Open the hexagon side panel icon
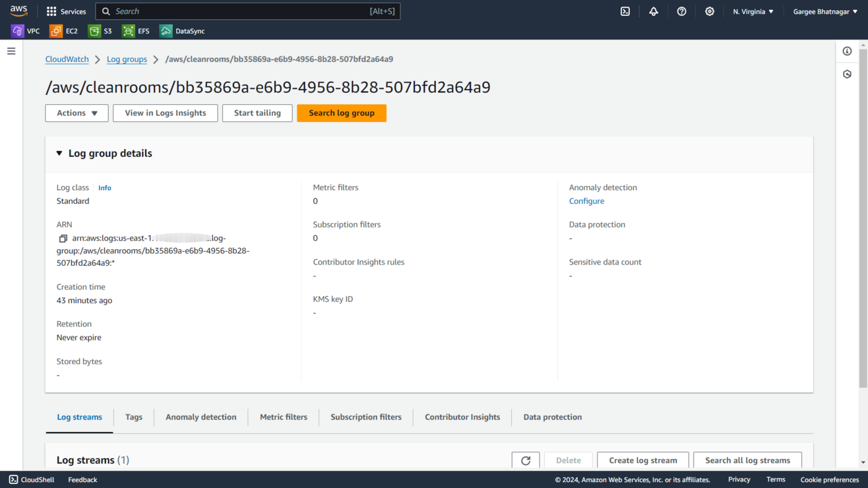The width and height of the screenshot is (868, 488). click(x=848, y=74)
